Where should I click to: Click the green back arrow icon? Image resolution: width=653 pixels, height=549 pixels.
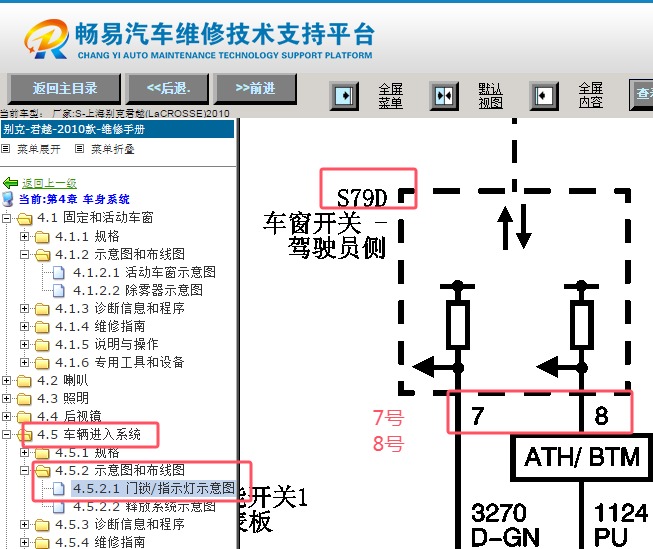(10, 183)
